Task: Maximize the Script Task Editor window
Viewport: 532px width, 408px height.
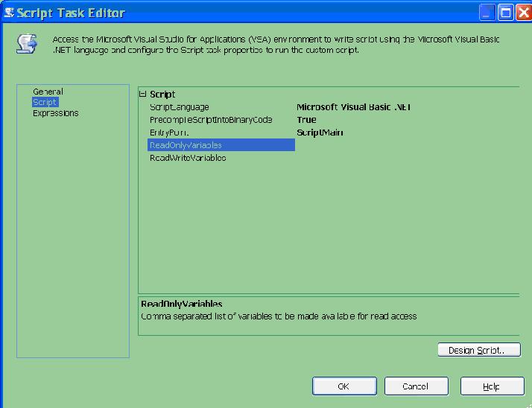Action: pyautogui.click(x=505, y=13)
